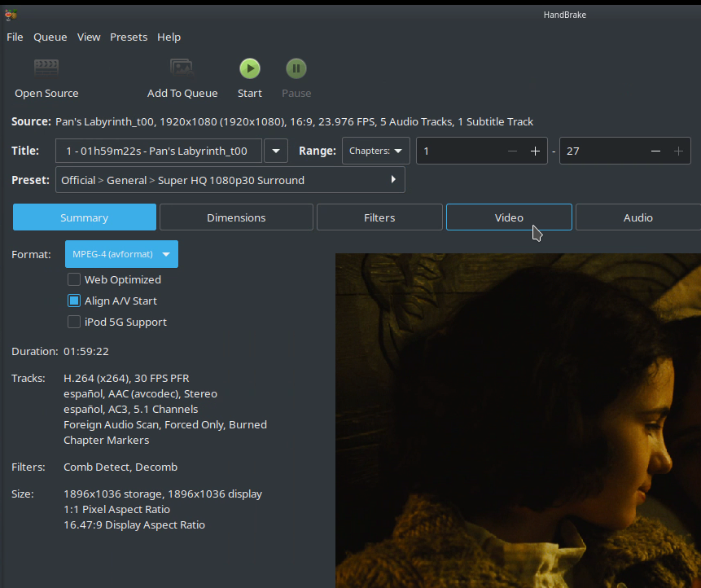Click the español, AAC (avcodec), Stereo track text
This screenshot has height=588, width=701.
point(140,394)
